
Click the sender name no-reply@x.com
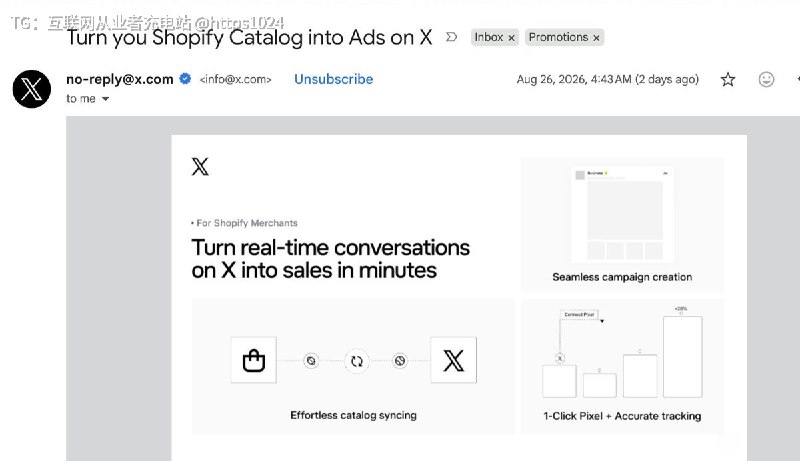point(120,79)
